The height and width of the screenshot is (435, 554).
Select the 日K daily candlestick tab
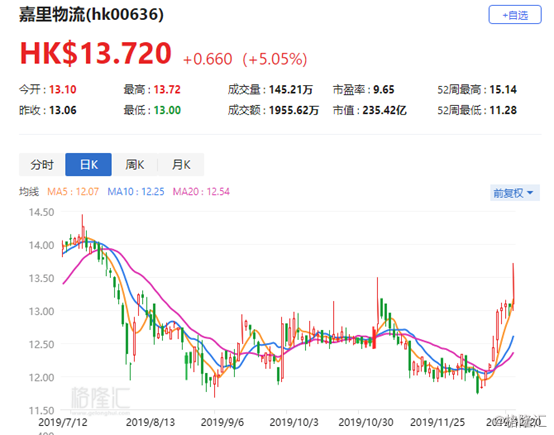click(88, 165)
